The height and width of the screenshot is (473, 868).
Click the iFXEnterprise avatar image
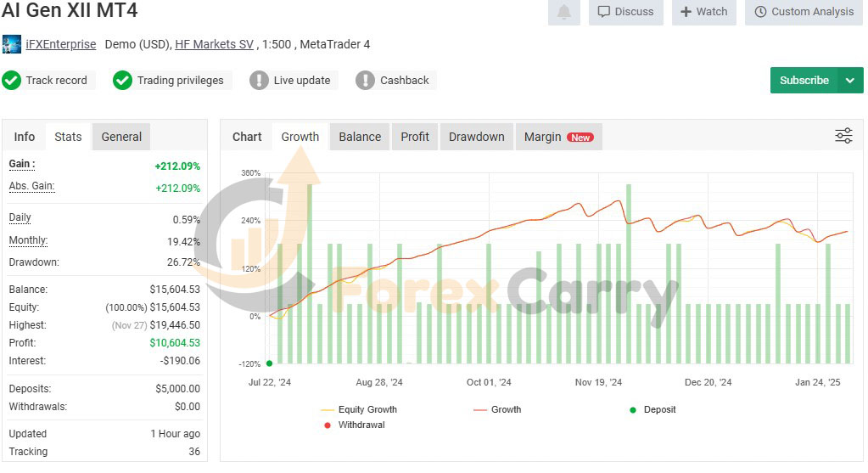[12, 44]
